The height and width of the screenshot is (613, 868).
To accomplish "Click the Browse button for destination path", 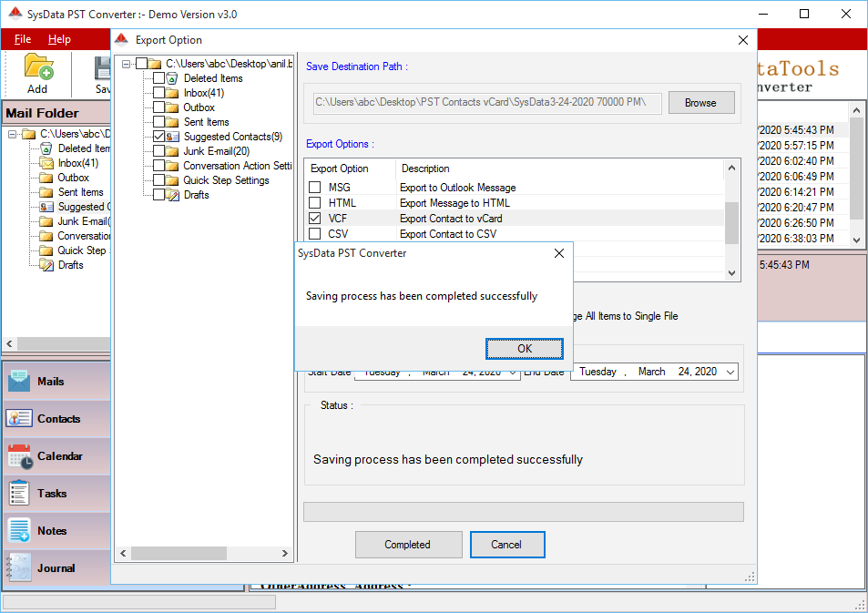I will click(700, 102).
